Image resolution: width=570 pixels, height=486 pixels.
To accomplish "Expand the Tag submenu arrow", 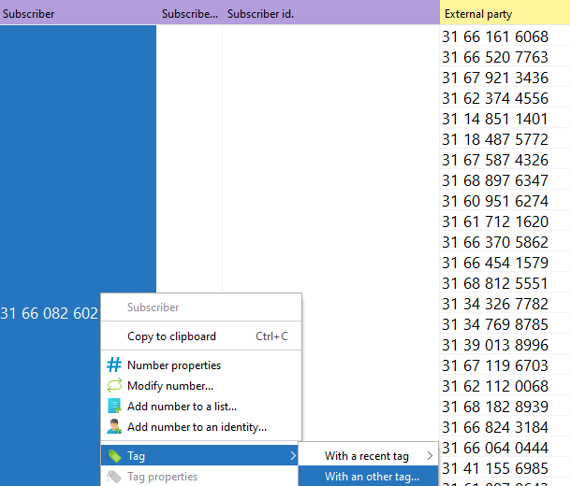I will pyautogui.click(x=293, y=455).
